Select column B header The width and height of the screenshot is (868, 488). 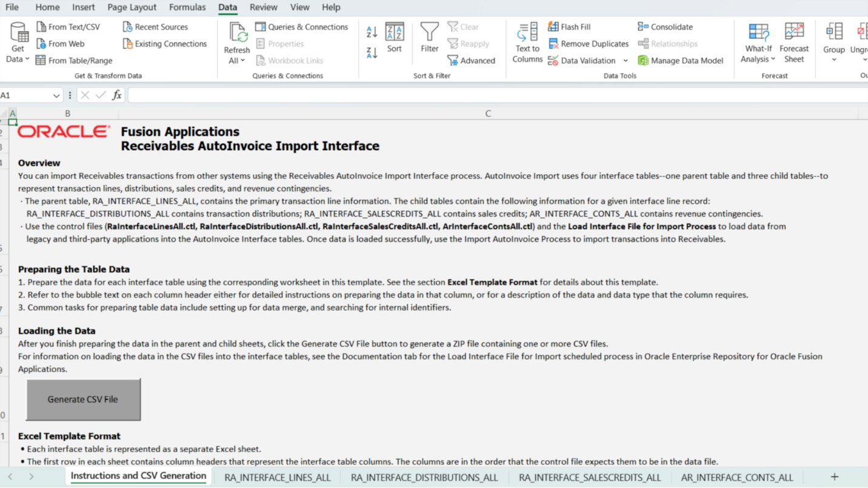[x=67, y=113]
